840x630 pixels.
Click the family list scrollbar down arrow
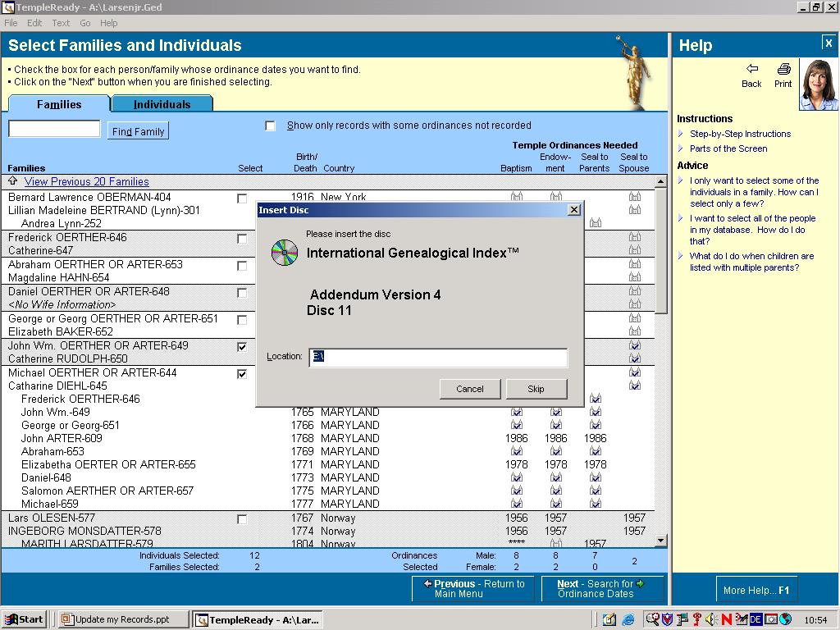[661, 541]
